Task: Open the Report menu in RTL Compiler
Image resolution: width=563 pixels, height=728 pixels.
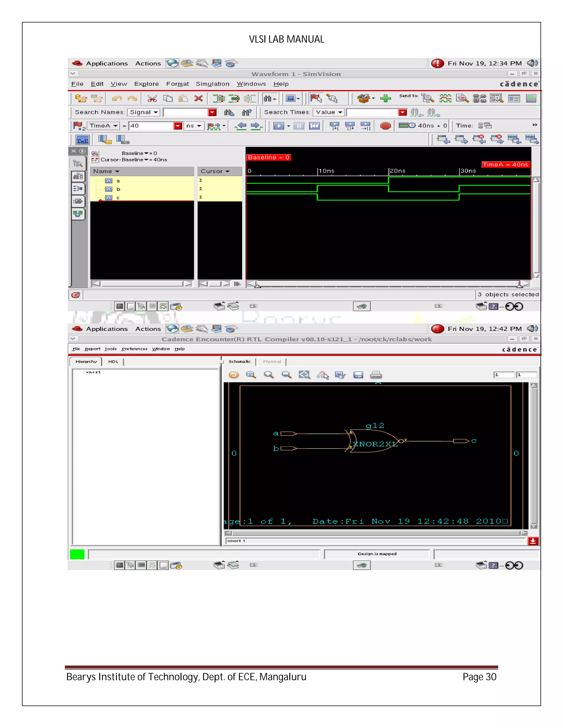Action: pos(92,349)
